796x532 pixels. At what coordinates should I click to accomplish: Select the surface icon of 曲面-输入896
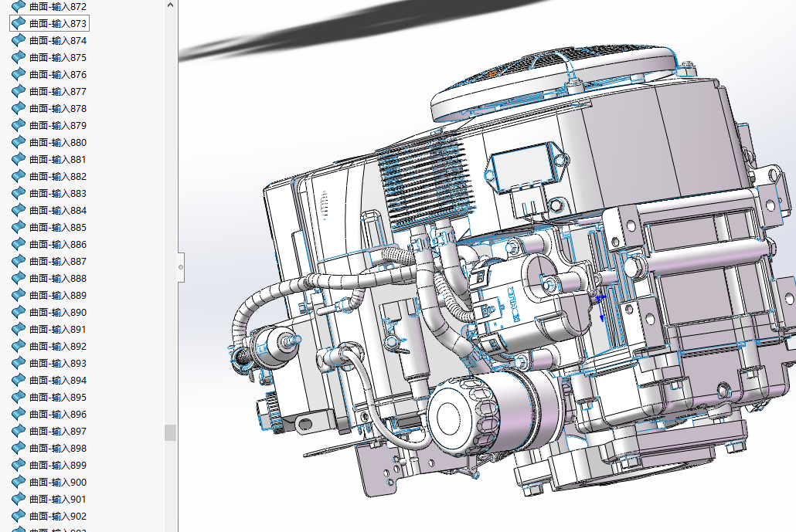click(x=19, y=414)
